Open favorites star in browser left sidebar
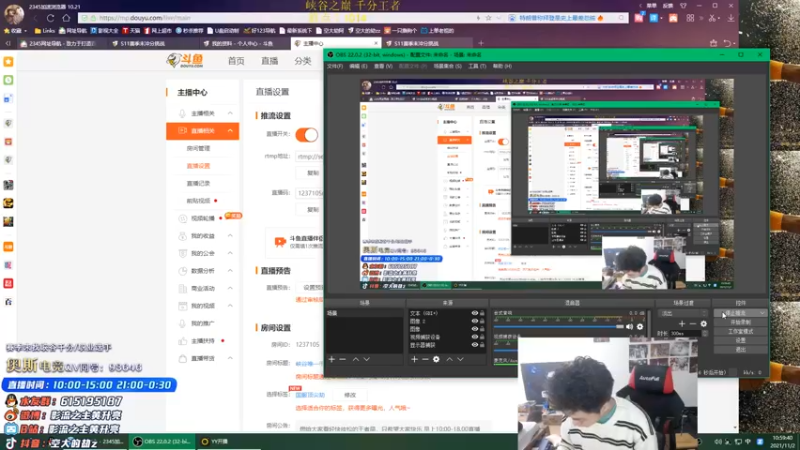 pyautogui.click(x=8, y=62)
